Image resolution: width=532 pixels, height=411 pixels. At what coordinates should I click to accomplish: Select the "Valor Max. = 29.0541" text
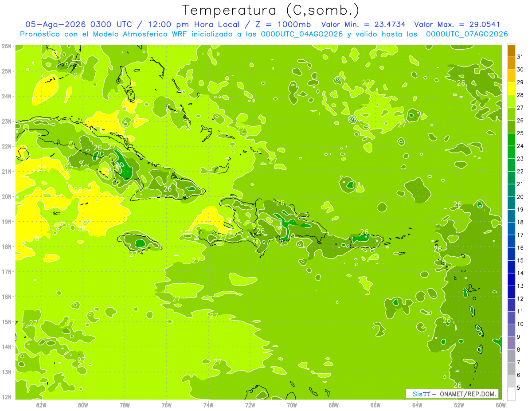(x=457, y=24)
